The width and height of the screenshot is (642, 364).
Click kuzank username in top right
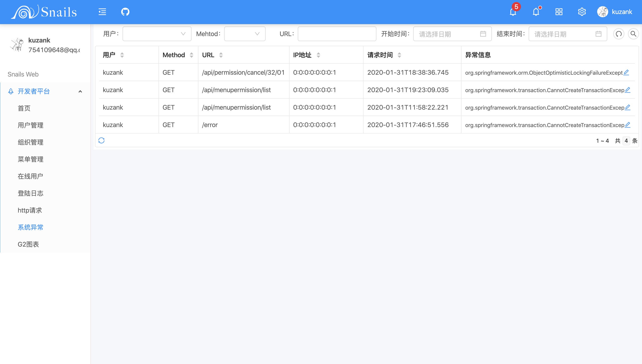click(x=622, y=12)
